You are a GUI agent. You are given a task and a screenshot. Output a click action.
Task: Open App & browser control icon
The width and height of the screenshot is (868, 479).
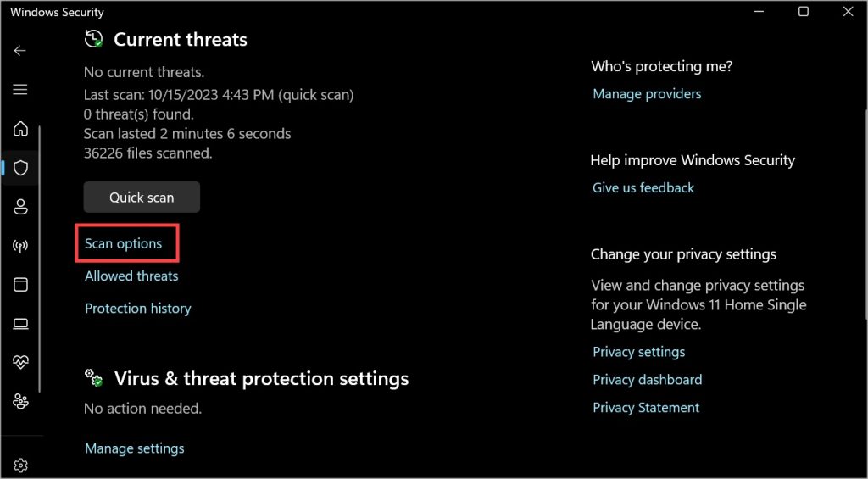coord(20,285)
